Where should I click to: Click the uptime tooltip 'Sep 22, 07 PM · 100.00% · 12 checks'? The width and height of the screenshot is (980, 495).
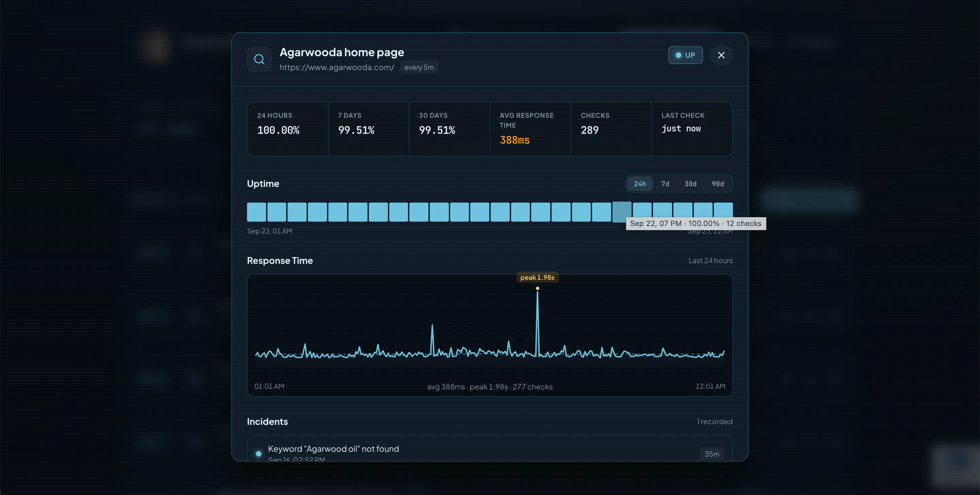point(696,224)
